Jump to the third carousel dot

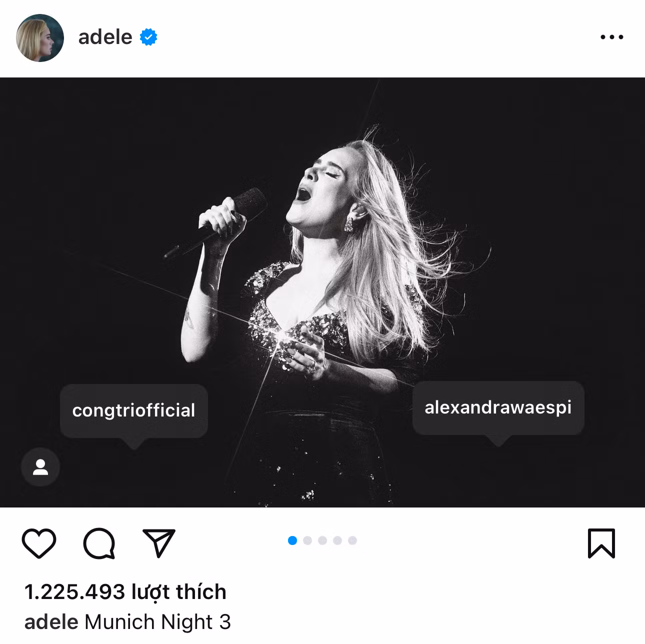point(322,540)
